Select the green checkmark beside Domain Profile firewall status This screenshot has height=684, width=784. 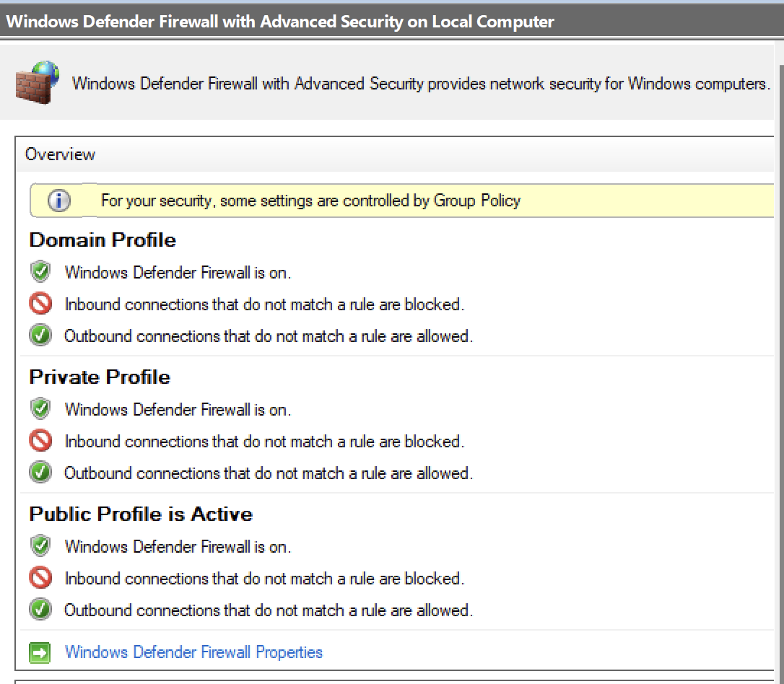coord(40,271)
